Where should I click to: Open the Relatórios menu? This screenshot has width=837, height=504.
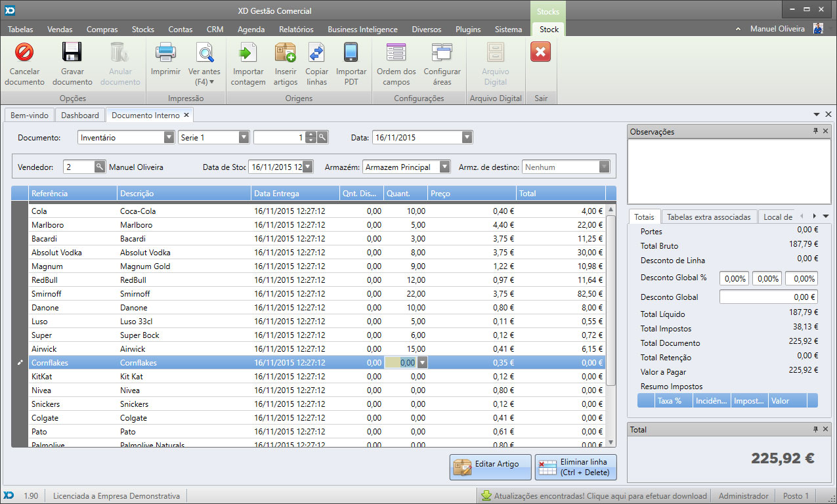pyautogui.click(x=296, y=30)
